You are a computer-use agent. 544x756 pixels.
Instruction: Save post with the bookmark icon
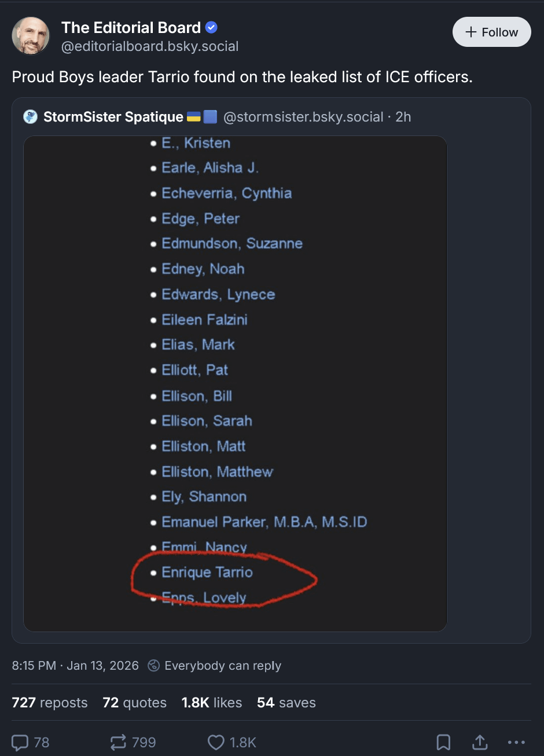[x=443, y=742]
